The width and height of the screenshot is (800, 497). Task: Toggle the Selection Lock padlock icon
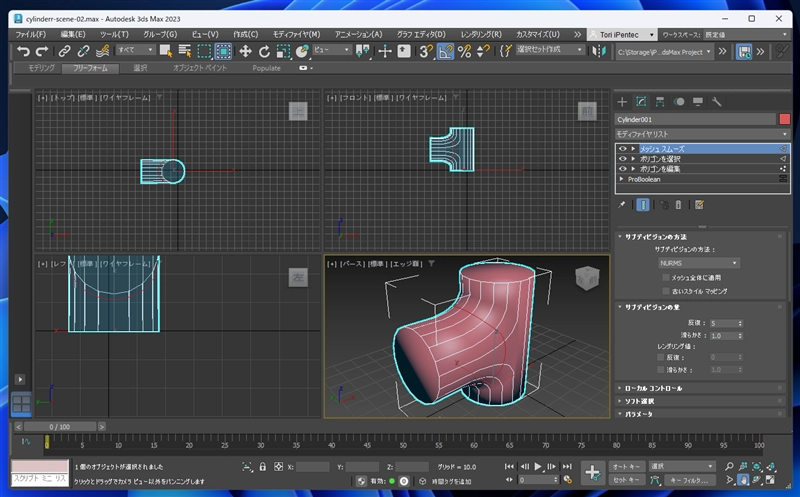[262, 466]
